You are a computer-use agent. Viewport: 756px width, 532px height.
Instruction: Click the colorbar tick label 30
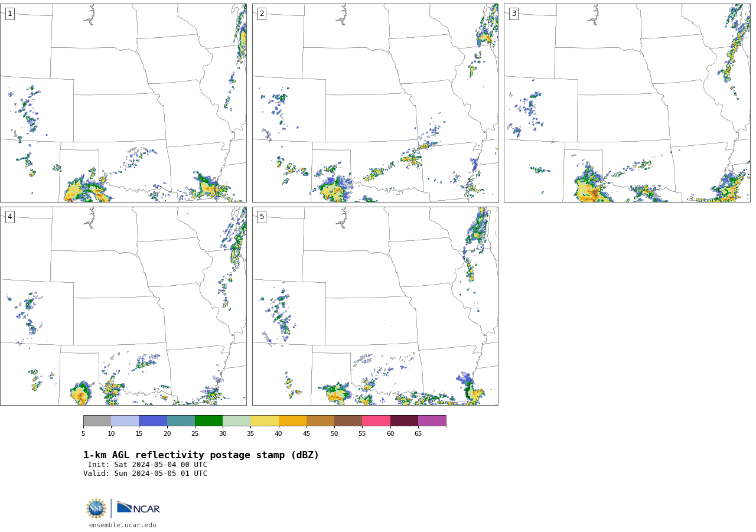223,434
